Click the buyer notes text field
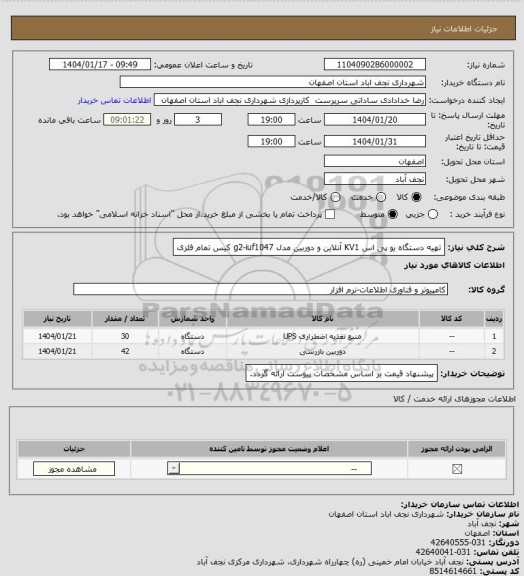 coord(342,374)
